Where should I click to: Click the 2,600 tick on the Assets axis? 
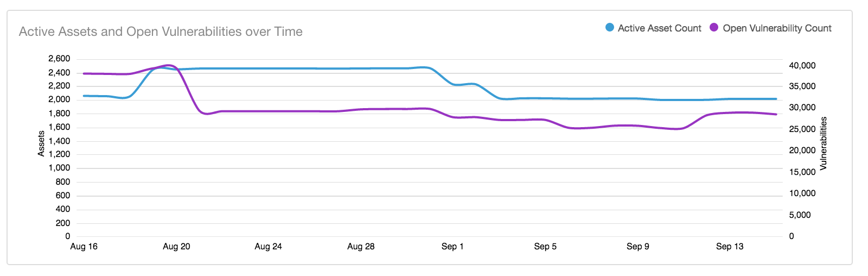click(x=59, y=59)
